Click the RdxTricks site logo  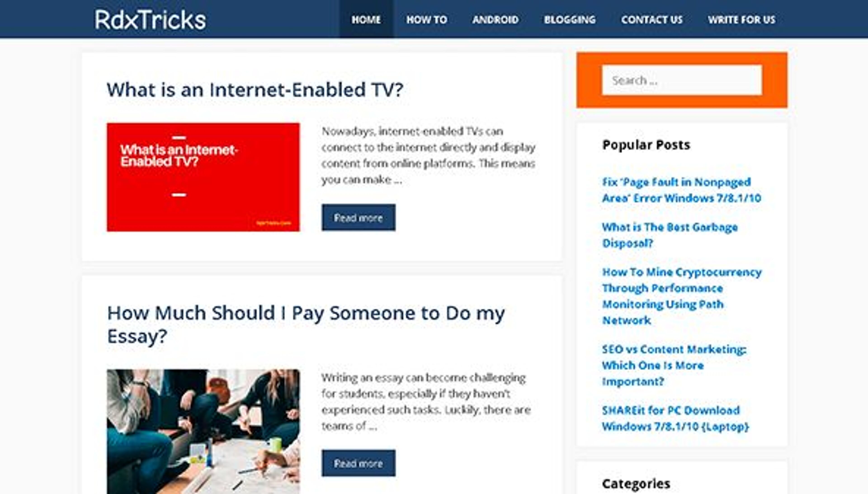pyautogui.click(x=150, y=19)
